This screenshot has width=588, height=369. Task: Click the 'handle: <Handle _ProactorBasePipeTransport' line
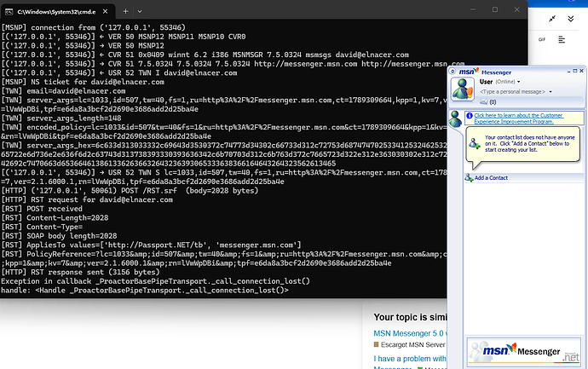point(145,291)
